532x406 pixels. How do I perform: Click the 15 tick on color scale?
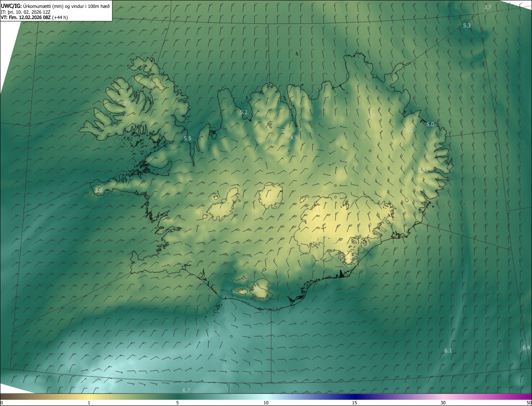(x=355, y=403)
